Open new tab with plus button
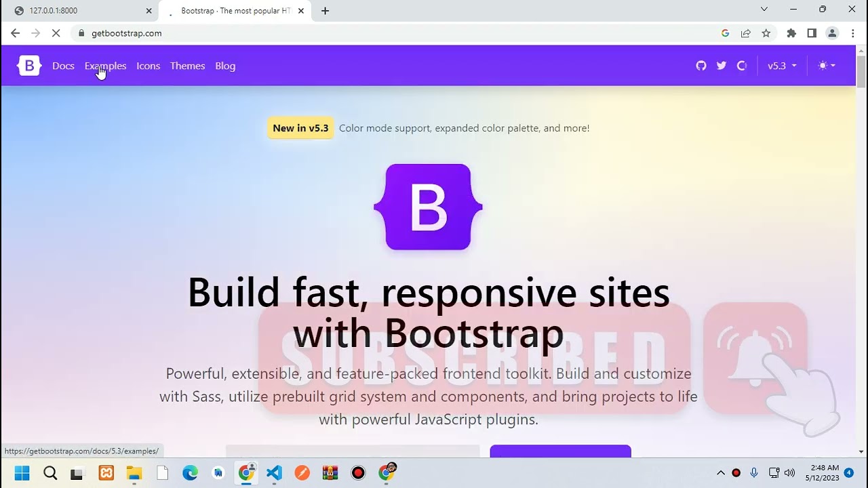 [325, 11]
